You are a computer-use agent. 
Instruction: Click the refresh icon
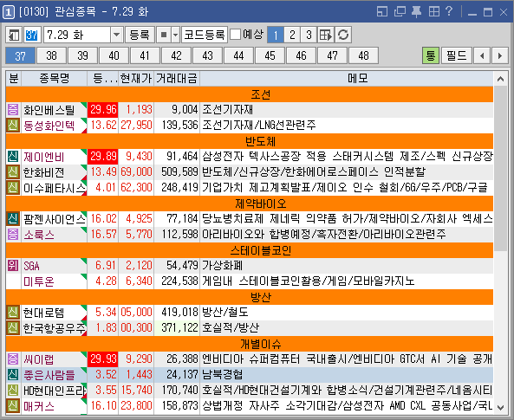343,35
